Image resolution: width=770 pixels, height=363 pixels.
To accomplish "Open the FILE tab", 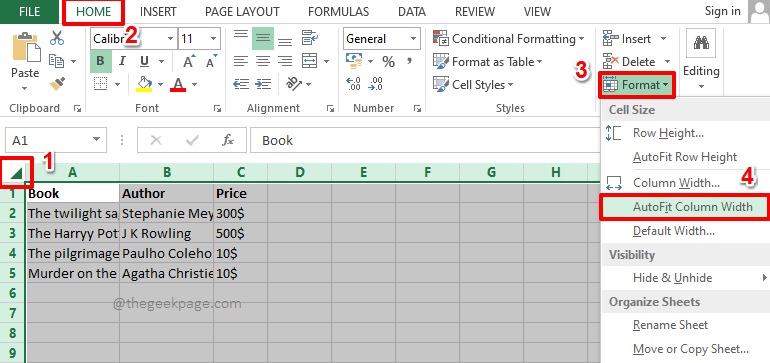I will pyautogui.click(x=29, y=12).
